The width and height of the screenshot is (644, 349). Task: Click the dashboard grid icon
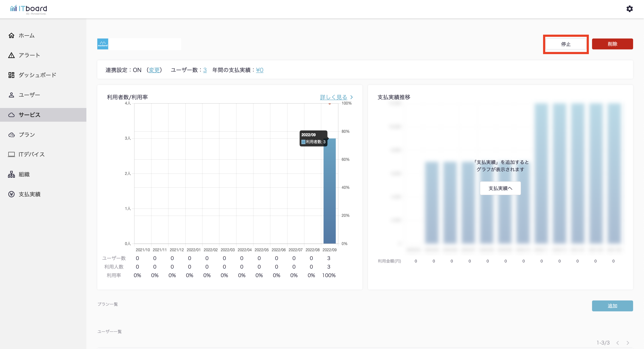pos(11,75)
